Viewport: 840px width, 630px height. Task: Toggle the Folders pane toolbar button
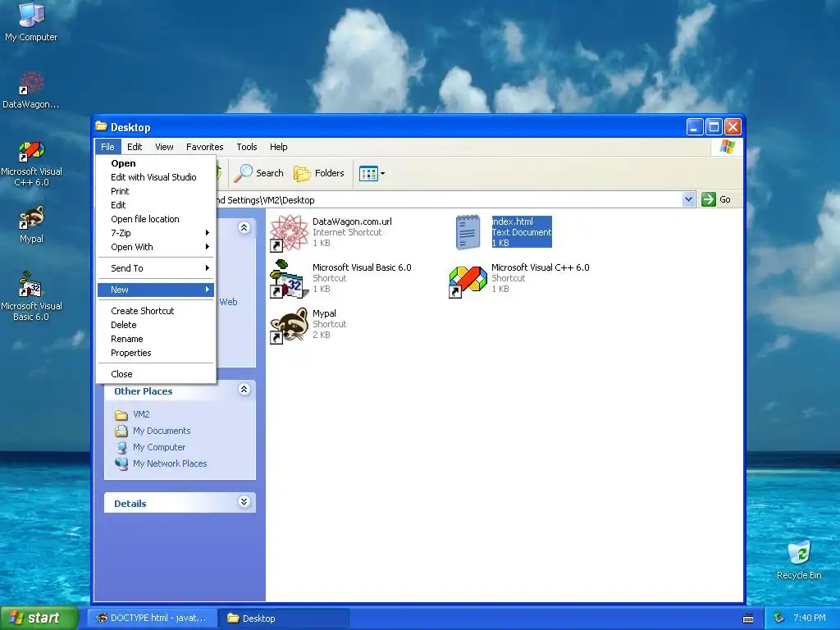[x=319, y=173]
